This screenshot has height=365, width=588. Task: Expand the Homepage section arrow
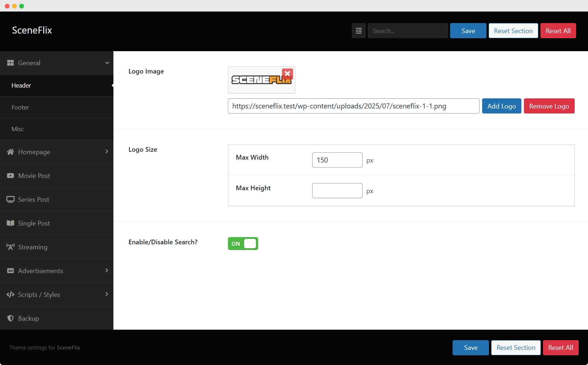click(x=107, y=151)
